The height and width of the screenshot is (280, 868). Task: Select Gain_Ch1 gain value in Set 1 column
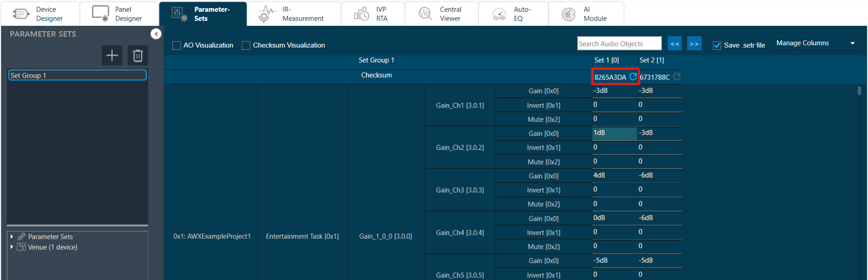[x=614, y=90]
